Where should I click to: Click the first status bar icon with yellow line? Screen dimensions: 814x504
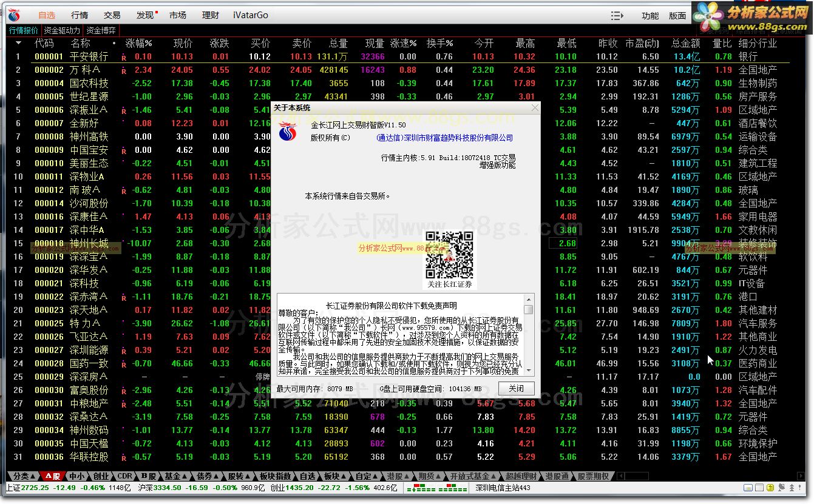(748, 488)
